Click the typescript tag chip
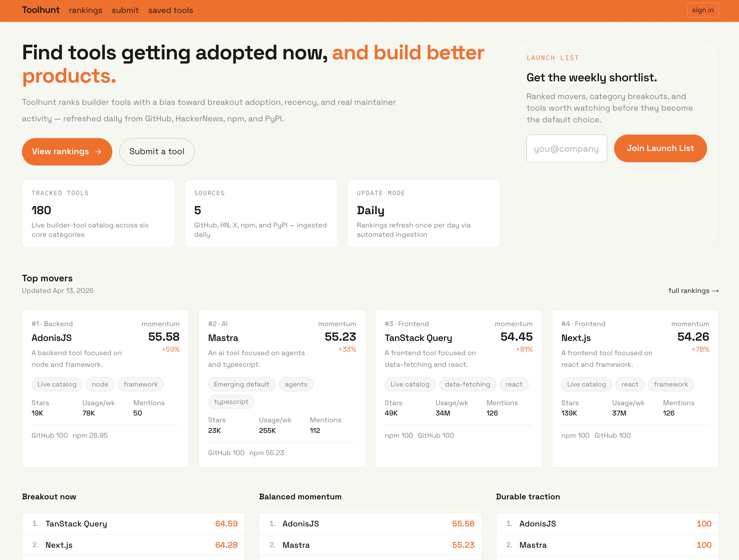The image size is (739, 560). click(231, 402)
